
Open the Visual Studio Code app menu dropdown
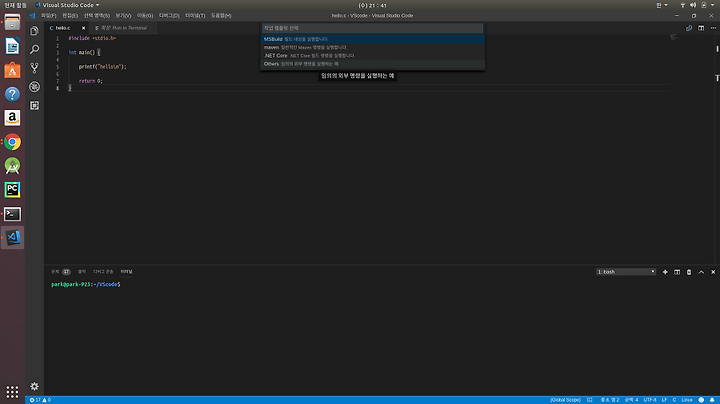click(x=67, y=5)
